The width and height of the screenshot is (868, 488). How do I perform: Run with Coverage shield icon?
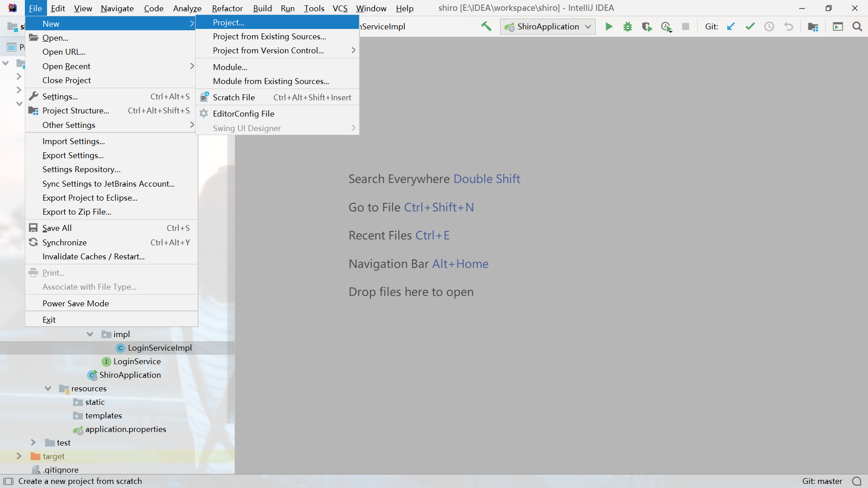[647, 27]
